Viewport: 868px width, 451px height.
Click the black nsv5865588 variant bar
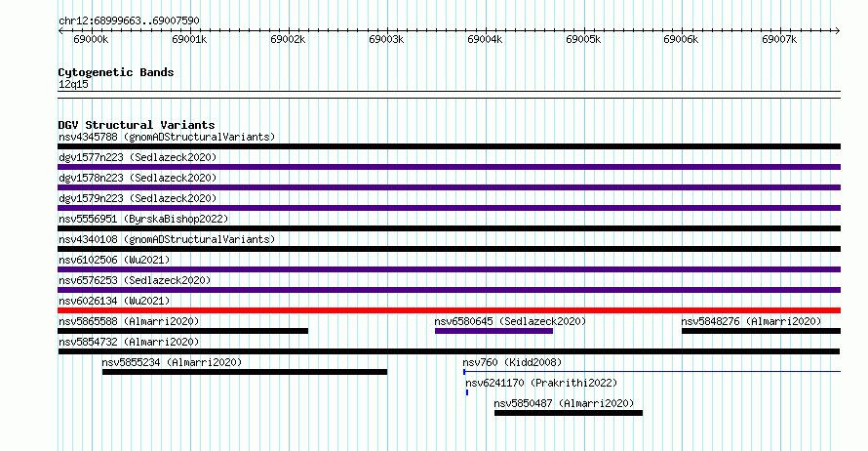pos(183,331)
